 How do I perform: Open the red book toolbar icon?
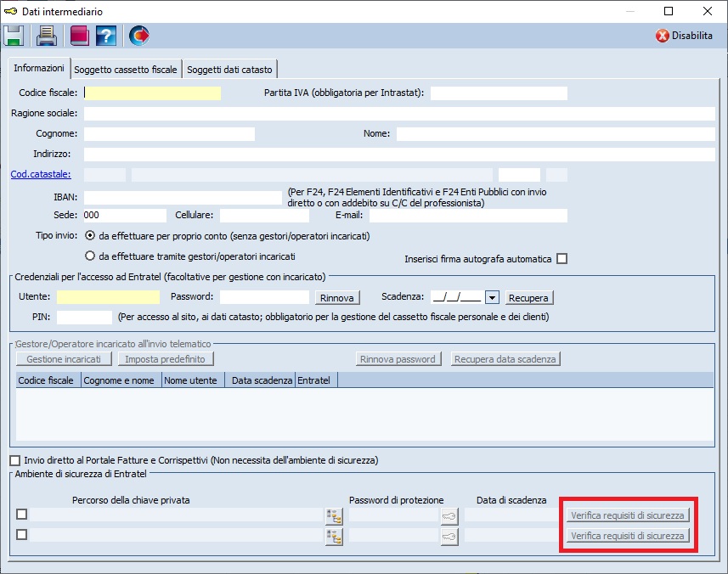click(x=79, y=36)
